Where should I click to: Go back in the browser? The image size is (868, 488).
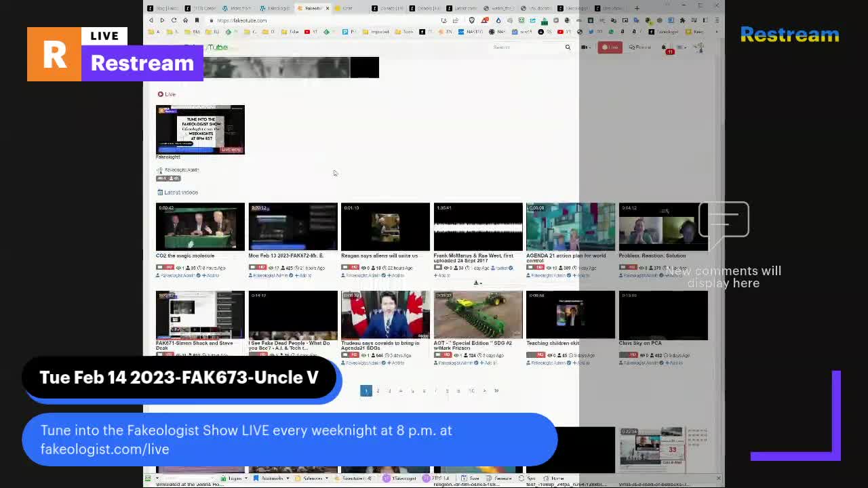point(151,20)
